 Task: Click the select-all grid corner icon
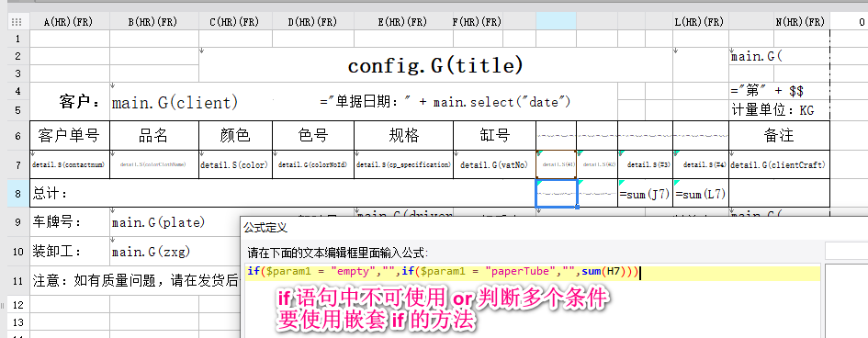click(x=16, y=22)
